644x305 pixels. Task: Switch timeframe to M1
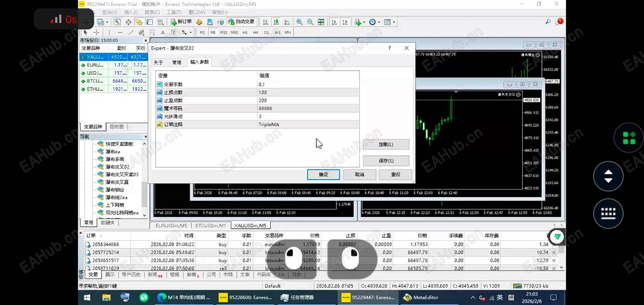(x=202, y=32)
